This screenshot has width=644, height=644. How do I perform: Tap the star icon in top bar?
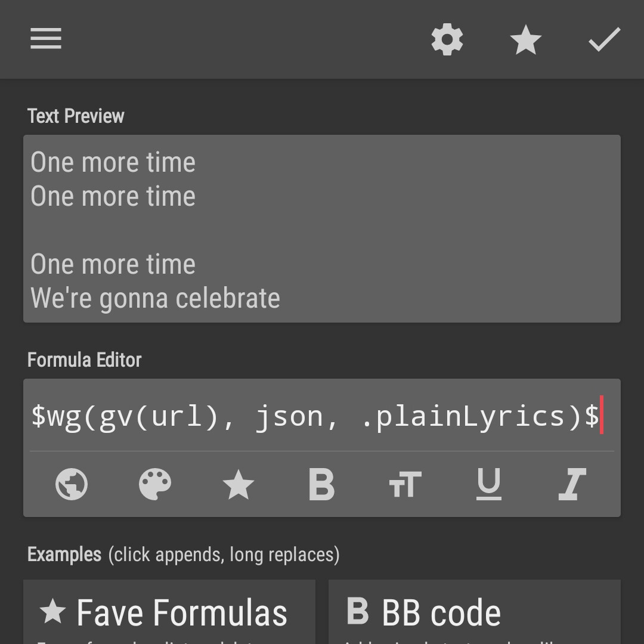(526, 39)
